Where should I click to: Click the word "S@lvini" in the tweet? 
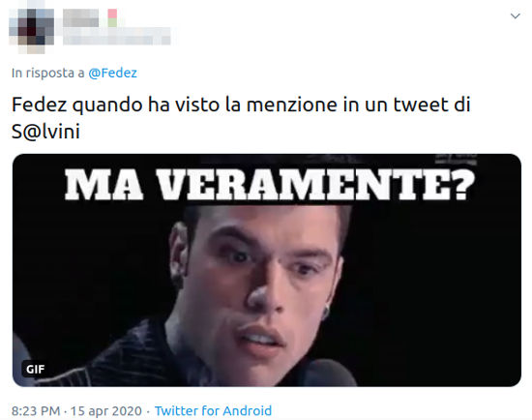click(45, 132)
